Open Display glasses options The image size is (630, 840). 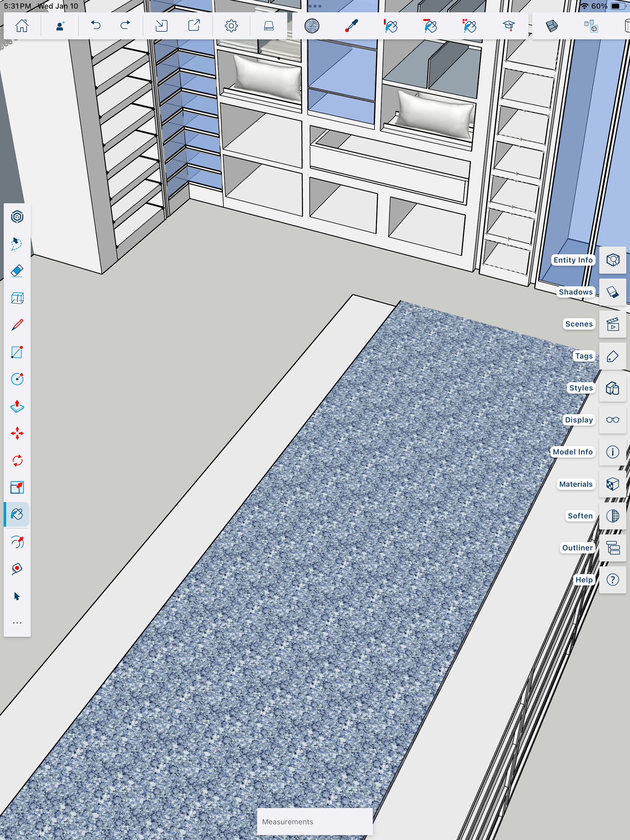[x=613, y=420]
